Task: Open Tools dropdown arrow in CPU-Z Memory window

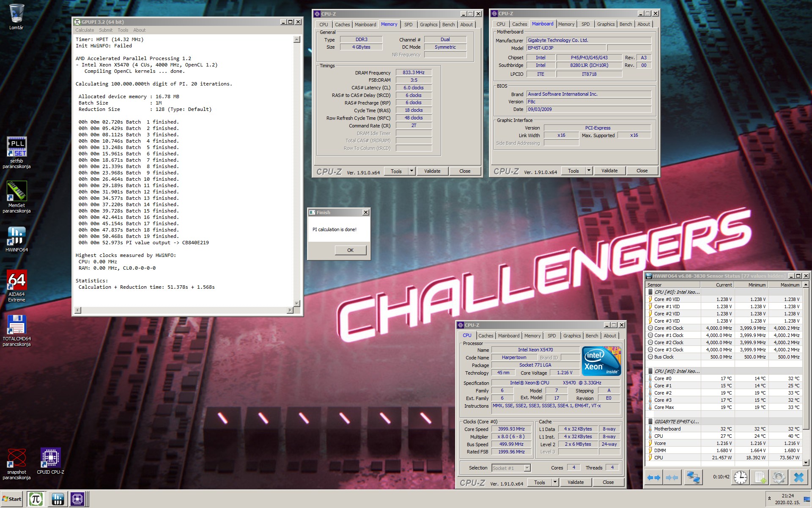Action: pos(411,171)
